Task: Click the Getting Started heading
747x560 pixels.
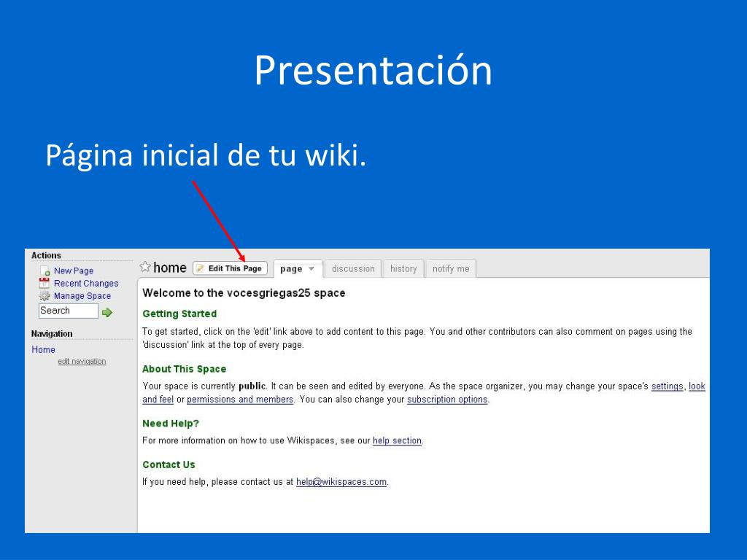Action: [x=179, y=314]
